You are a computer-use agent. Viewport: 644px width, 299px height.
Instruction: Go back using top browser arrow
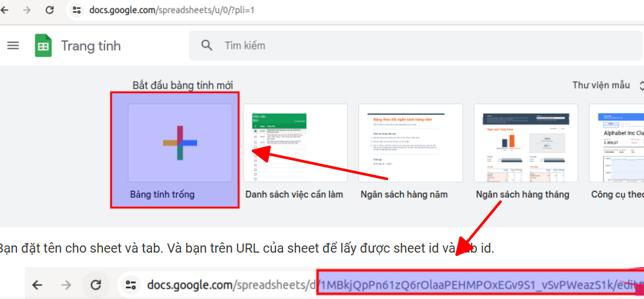click(5, 10)
